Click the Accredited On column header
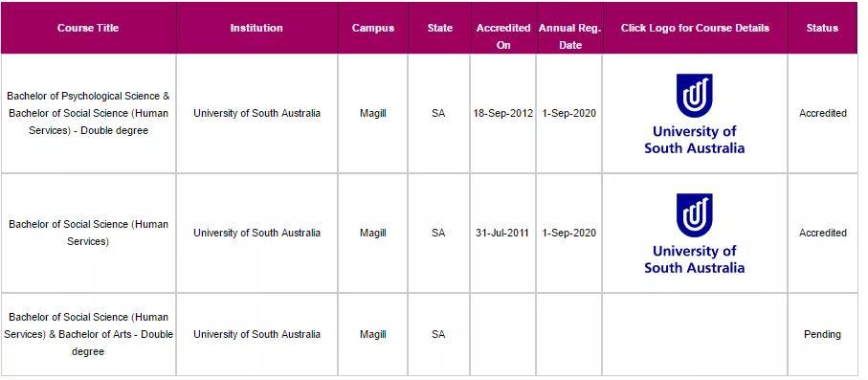The image size is (868, 380). [x=503, y=36]
